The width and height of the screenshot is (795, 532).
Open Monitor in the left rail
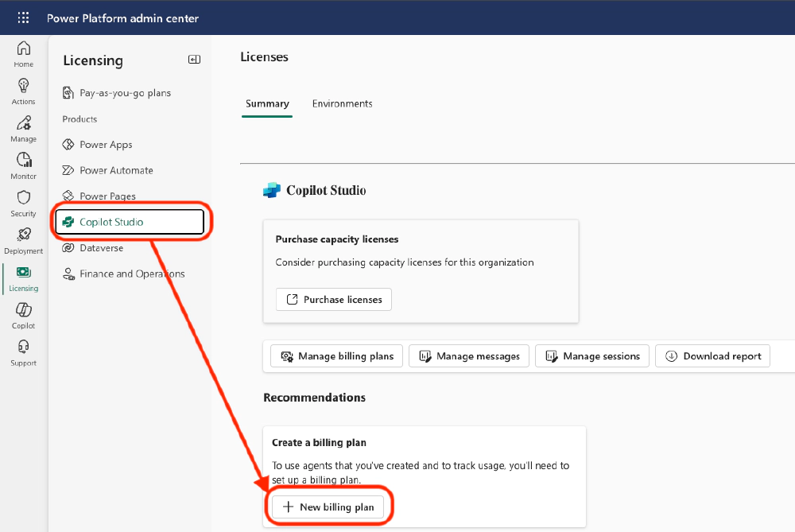(23, 166)
